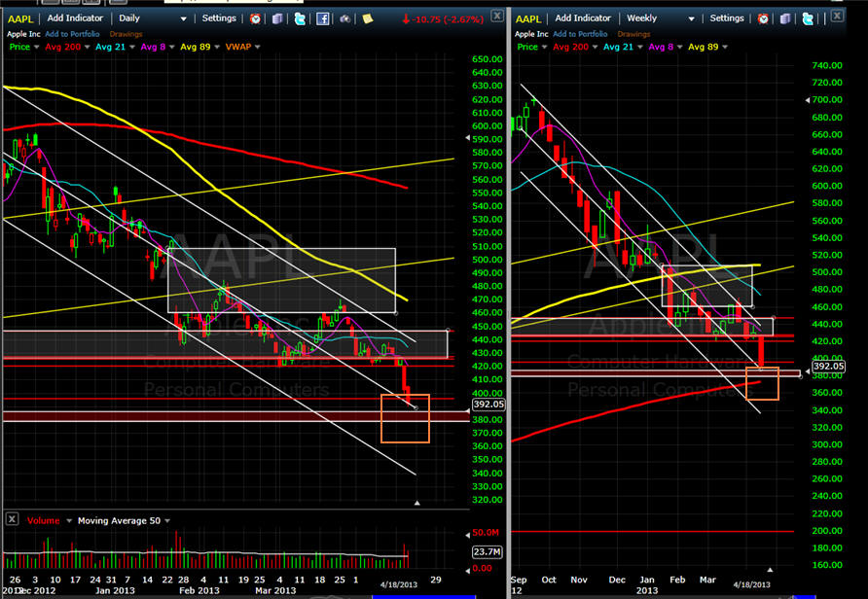Click the axis arrow marker near 590.00 on Daily chart
This screenshot has height=599, width=868.
467,138
